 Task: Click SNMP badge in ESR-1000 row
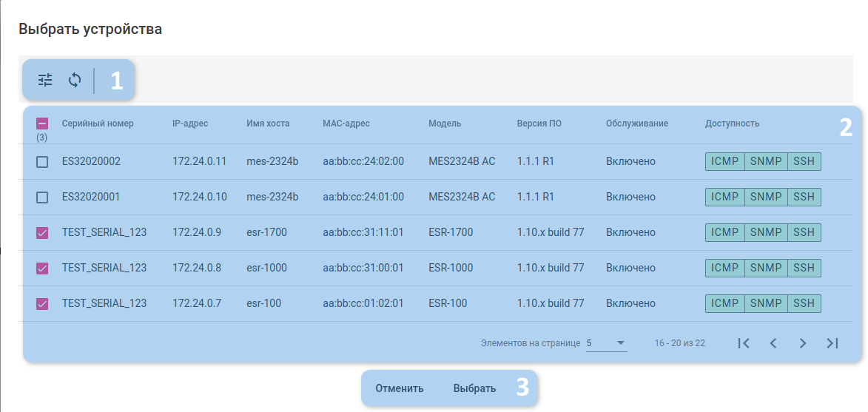click(766, 268)
